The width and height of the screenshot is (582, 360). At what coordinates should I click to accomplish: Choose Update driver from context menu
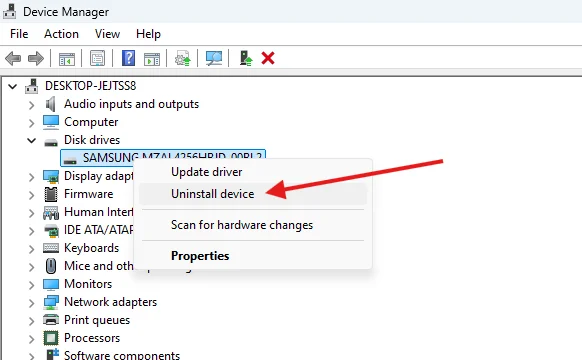(x=253, y=172)
